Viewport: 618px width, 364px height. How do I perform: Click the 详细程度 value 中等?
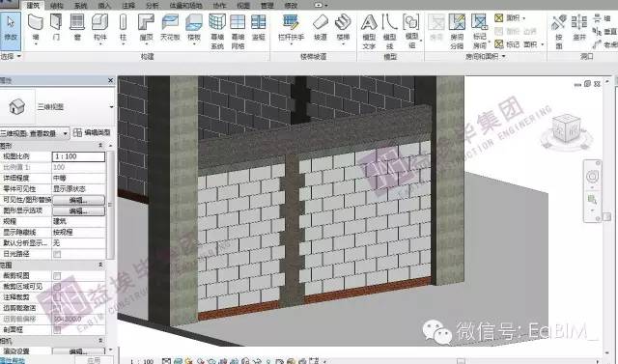78,178
